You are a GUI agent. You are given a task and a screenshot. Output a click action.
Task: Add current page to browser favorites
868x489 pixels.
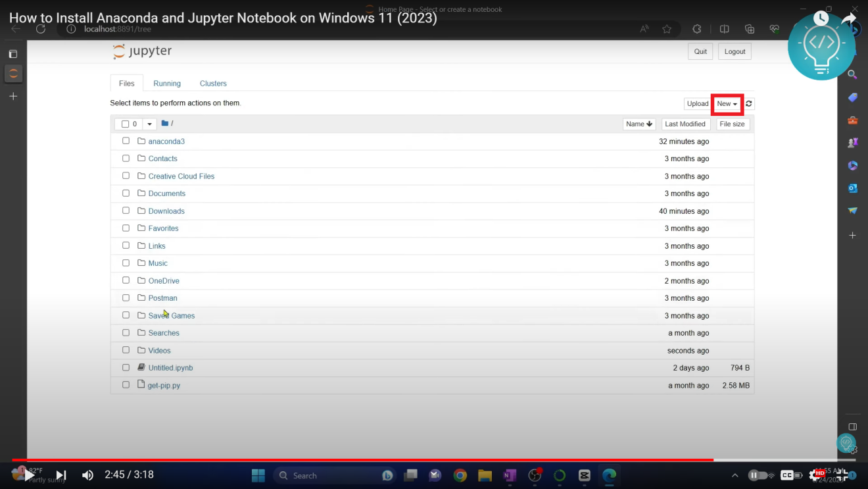pos(666,29)
